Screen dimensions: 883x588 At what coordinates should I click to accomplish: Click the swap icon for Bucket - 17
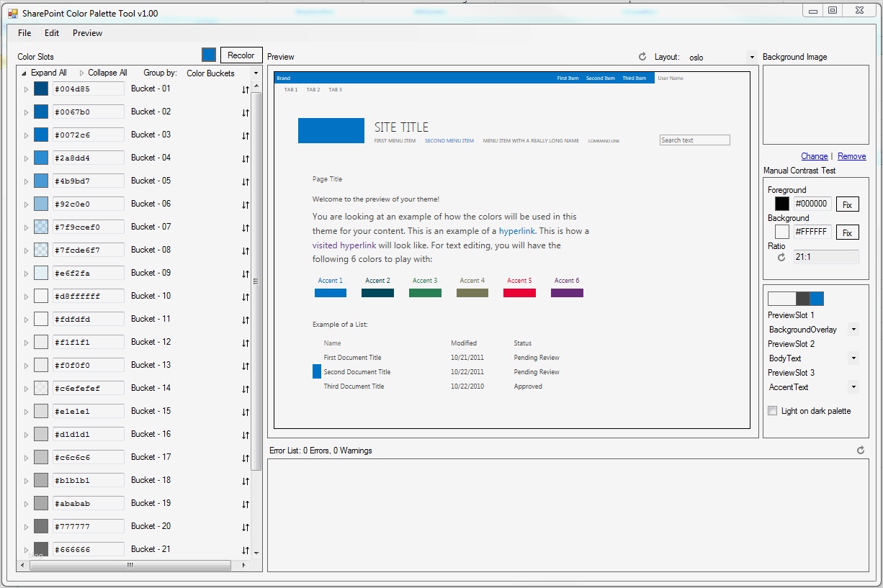tap(245, 458)
